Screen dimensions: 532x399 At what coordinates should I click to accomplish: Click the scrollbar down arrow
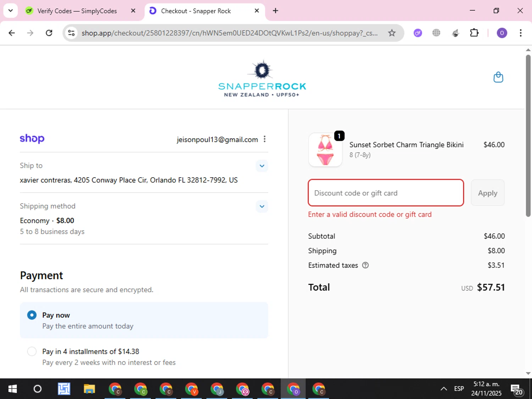coord(528,373)
